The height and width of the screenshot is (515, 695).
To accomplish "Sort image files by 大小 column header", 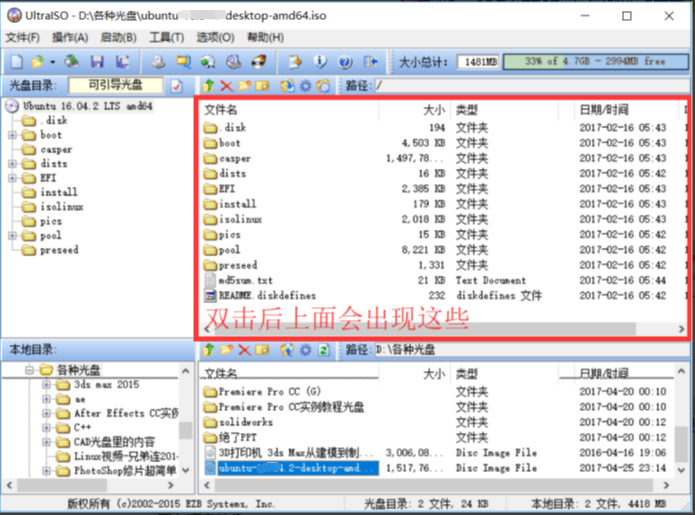I will 414,110.
